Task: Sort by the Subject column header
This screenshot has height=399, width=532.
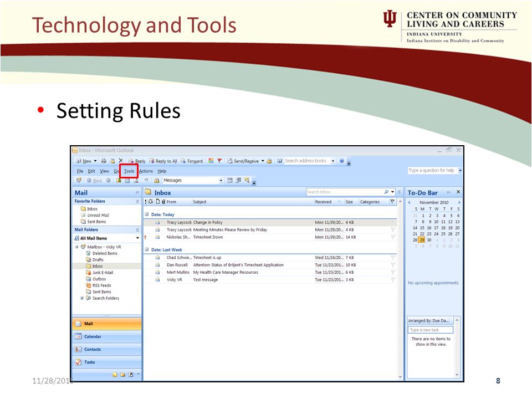Action: coord(253,202)
